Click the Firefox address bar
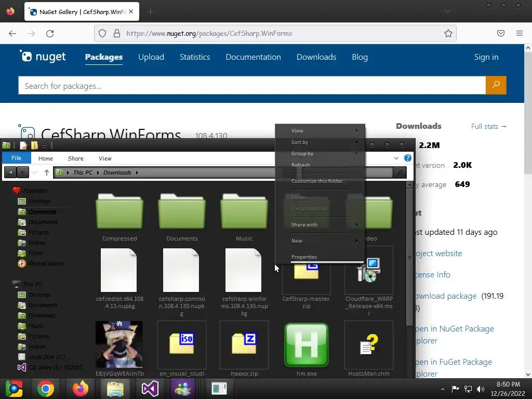 (x=275, y=33)
